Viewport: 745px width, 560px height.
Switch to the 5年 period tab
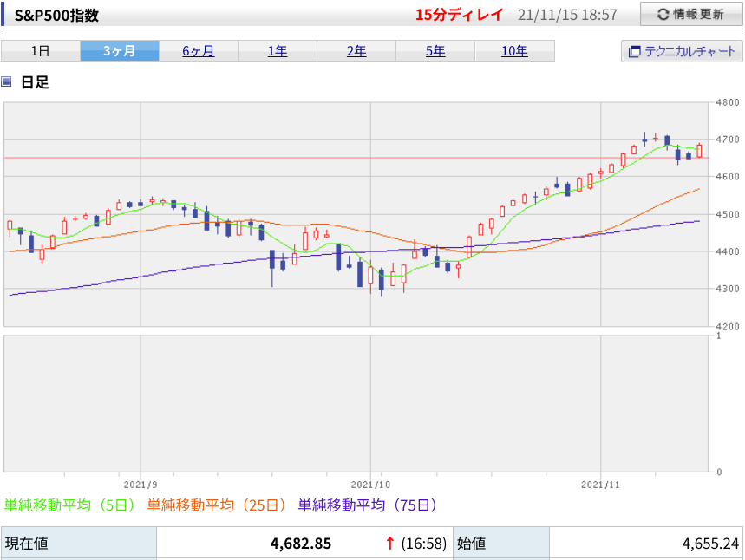(x=435, y=51)
